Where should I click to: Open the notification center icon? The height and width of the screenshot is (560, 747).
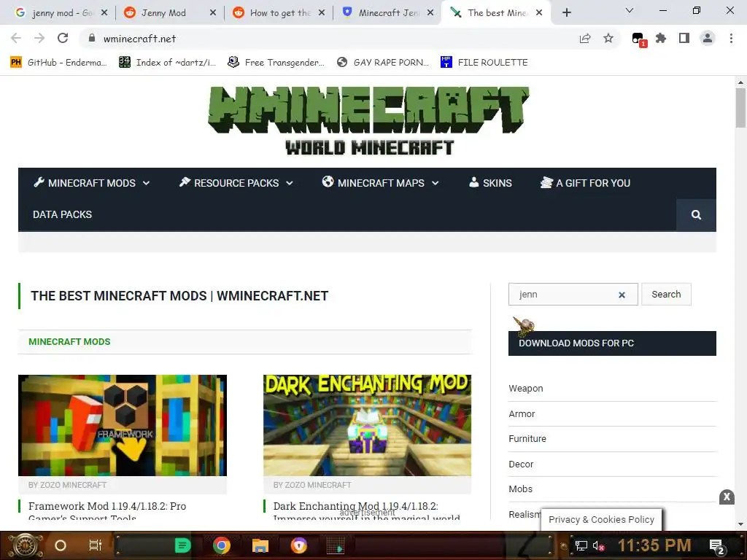pyautogui.click(x=717, y=546)
